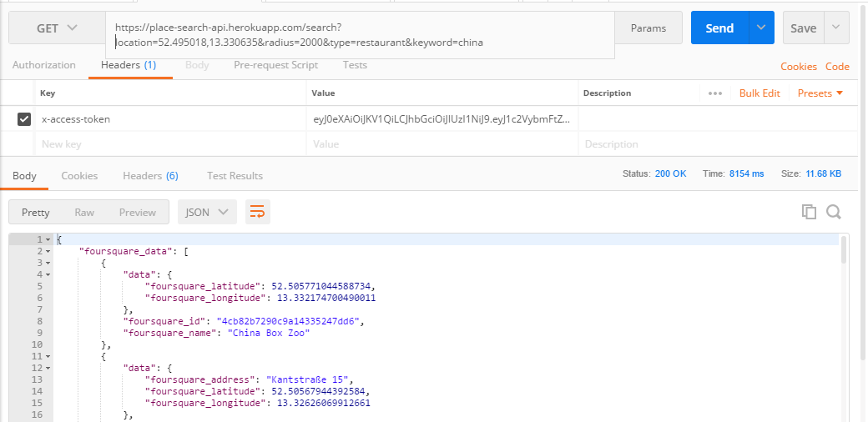Uncheck the x-access-token header checkbox
The height and width of the screenshot is (422, 868).
click(x=24, y=119)
